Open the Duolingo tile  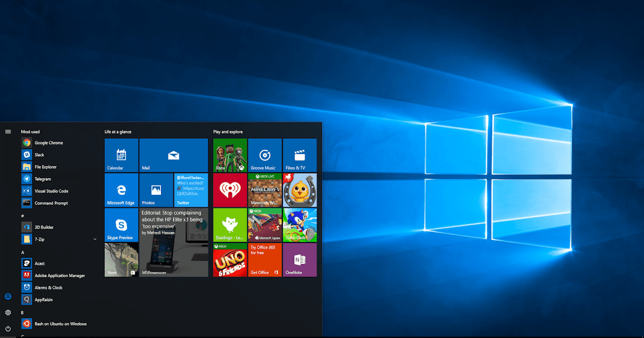230,225
